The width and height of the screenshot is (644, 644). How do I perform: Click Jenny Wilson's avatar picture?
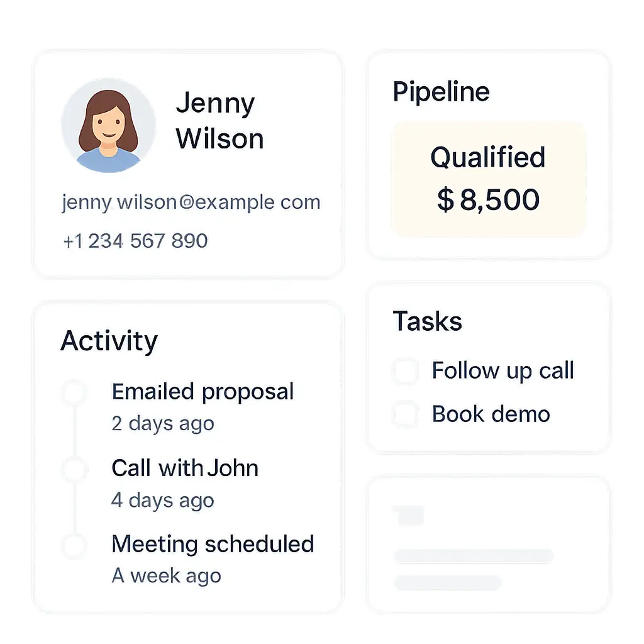(109, 126)
